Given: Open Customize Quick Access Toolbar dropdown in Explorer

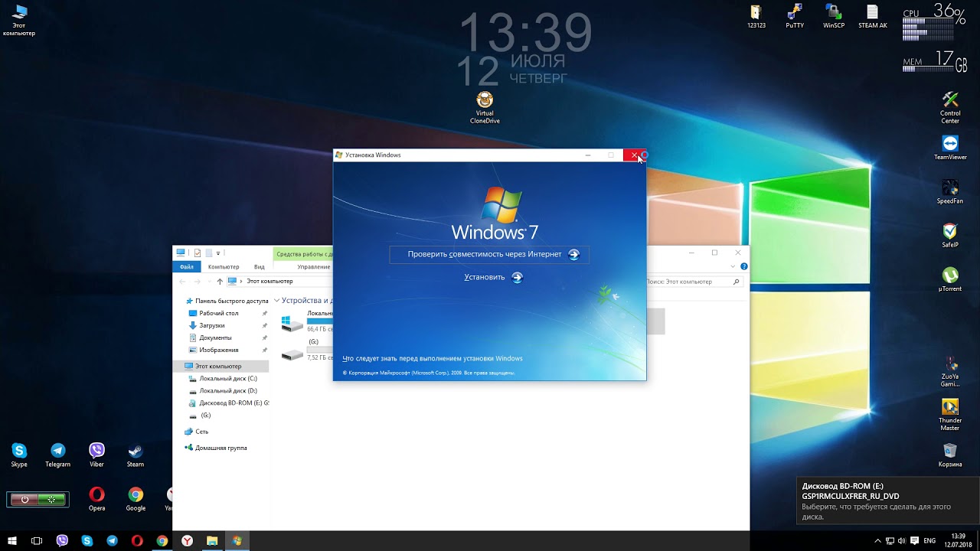Looking at the screenshot, I should click(218, 253).
